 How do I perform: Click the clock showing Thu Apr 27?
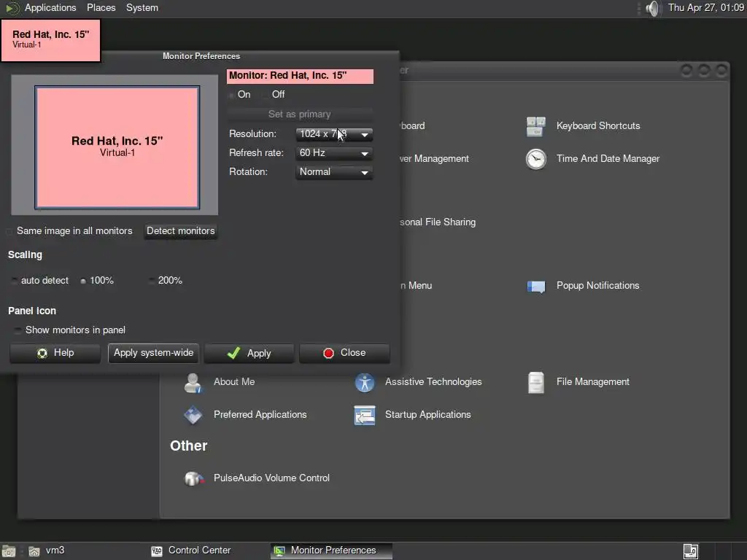click(706, 7)
